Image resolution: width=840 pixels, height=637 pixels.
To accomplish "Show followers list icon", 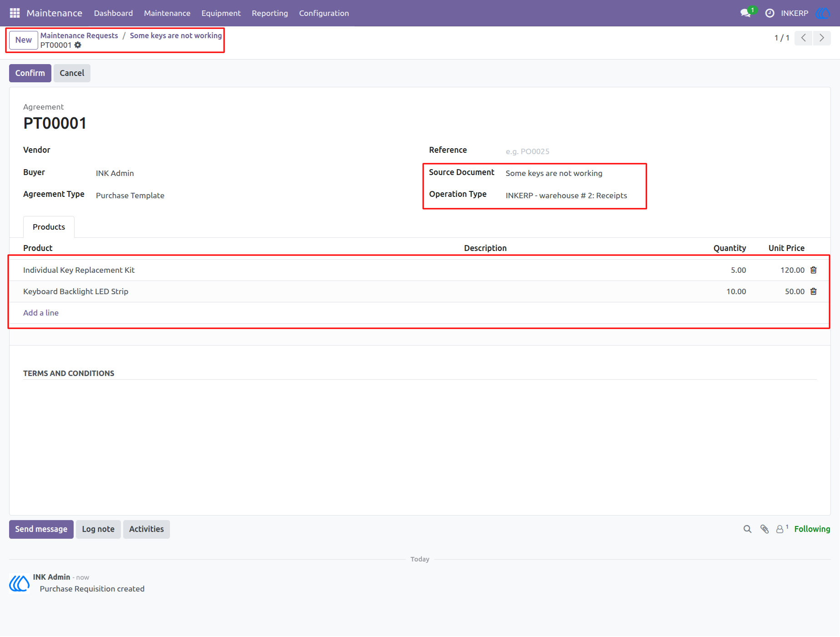I will coord(782,529).
